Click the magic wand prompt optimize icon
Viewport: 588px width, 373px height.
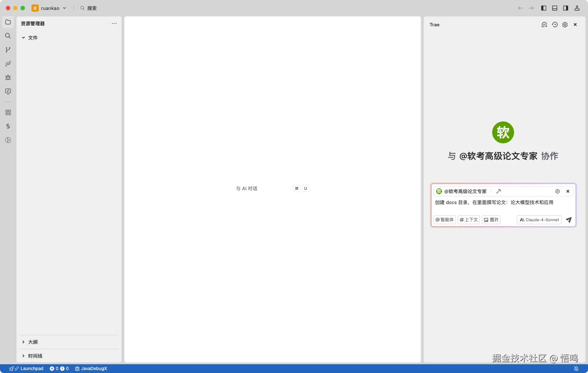coord(499,191)
